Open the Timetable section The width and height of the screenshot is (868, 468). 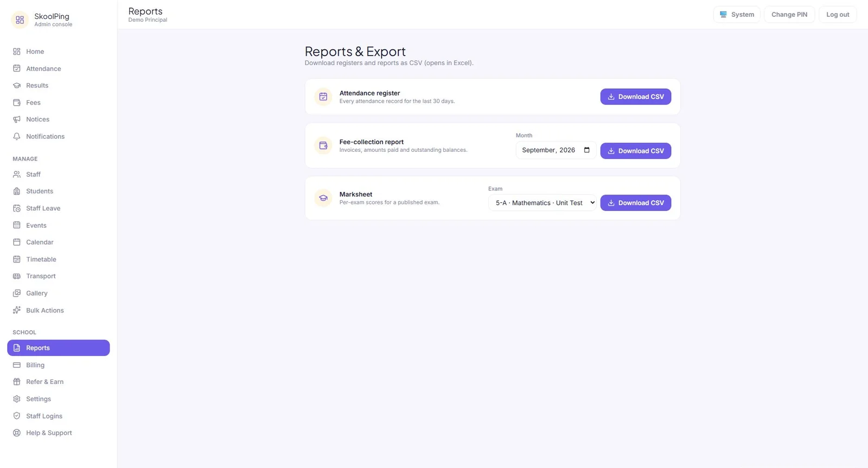tap(59, 259)
